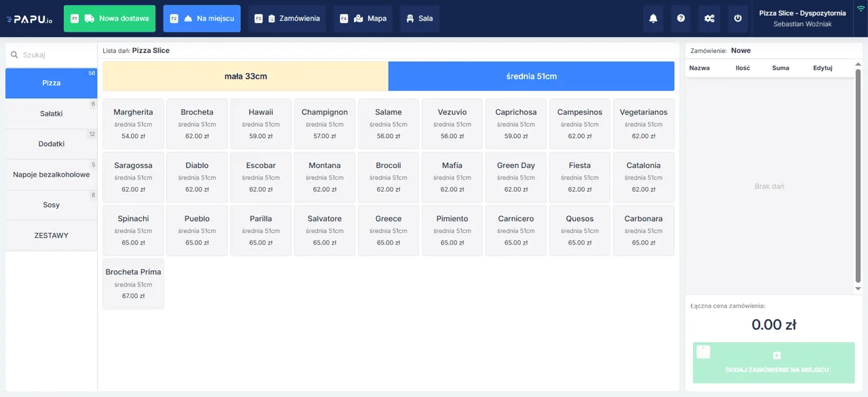
Task: Add Spinachi pizza to order
Action: pyautogui.click(x=133, y=230)
